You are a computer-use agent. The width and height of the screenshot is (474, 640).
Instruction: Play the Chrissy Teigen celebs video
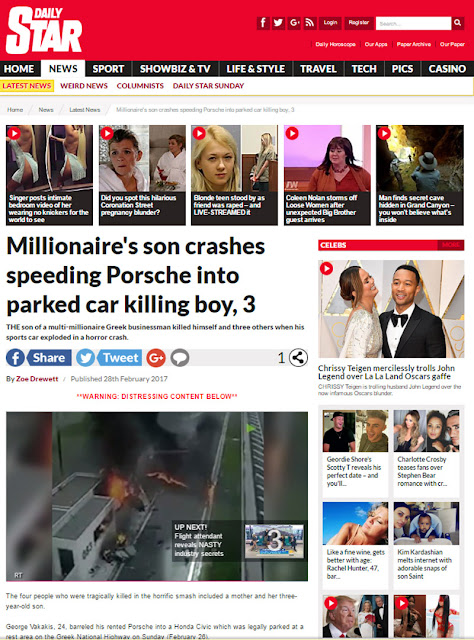pos(326,269)
